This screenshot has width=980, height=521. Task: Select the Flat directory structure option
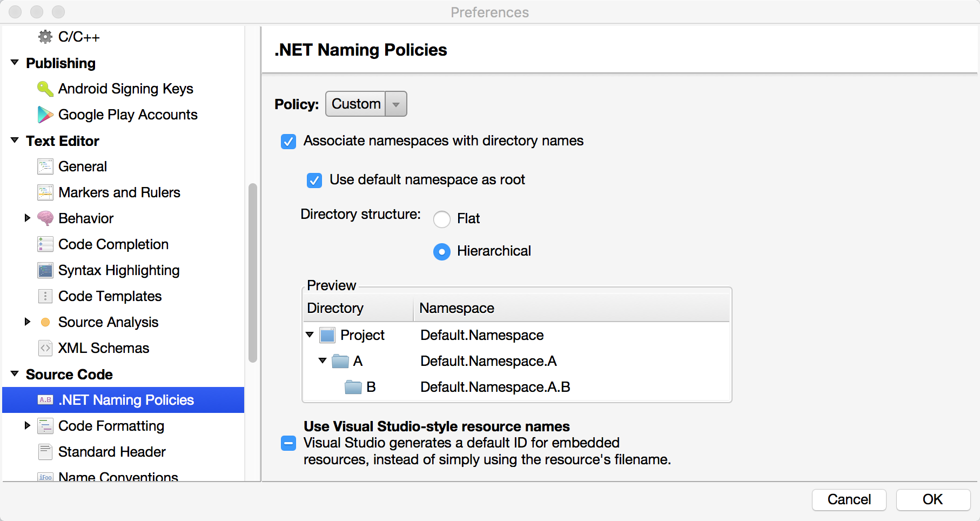point(441,219)
